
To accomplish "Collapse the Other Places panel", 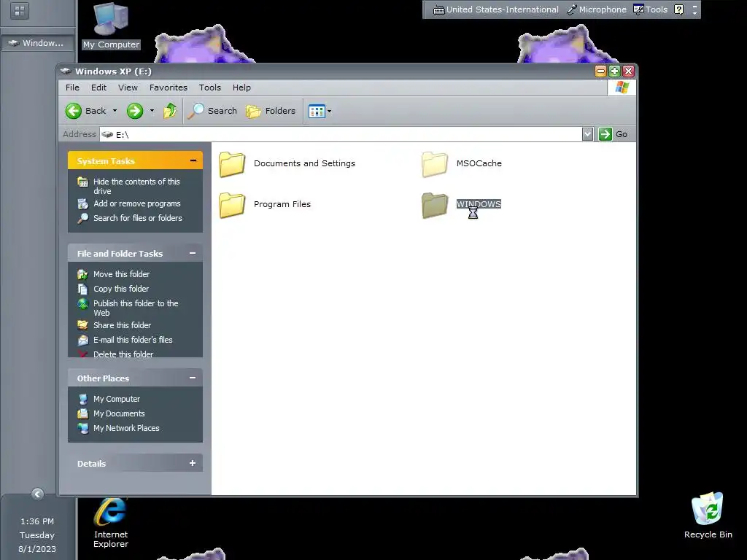I will [x=193, y=378].
